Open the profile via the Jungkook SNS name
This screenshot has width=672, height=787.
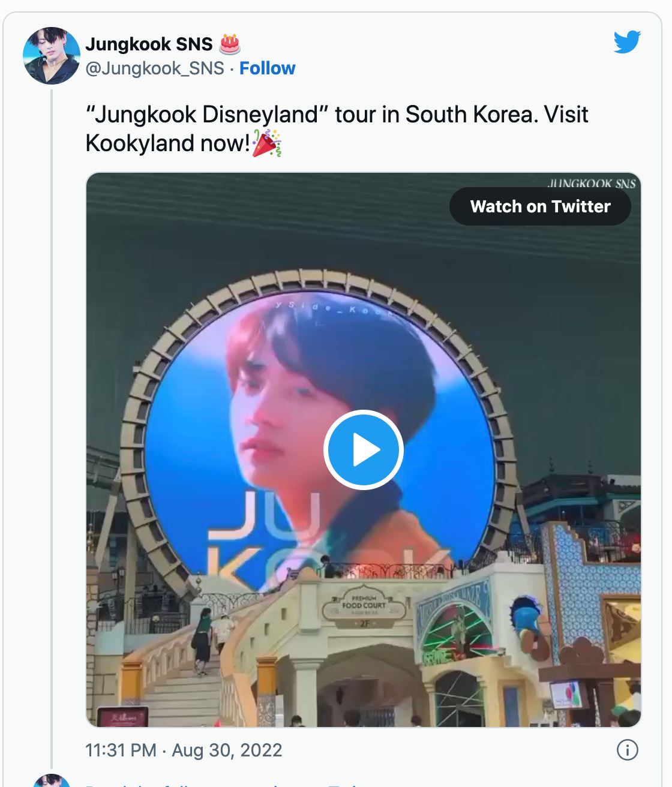pos(149,42)
